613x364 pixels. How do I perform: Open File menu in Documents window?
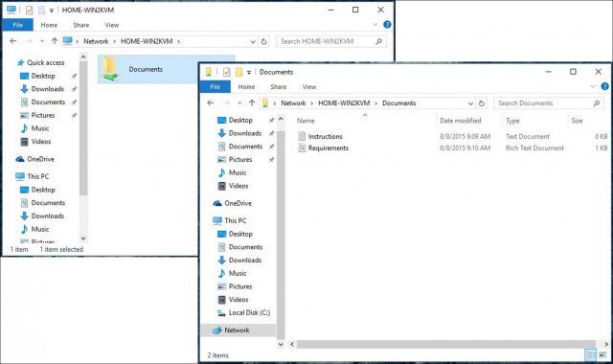(x=215, y=87)
